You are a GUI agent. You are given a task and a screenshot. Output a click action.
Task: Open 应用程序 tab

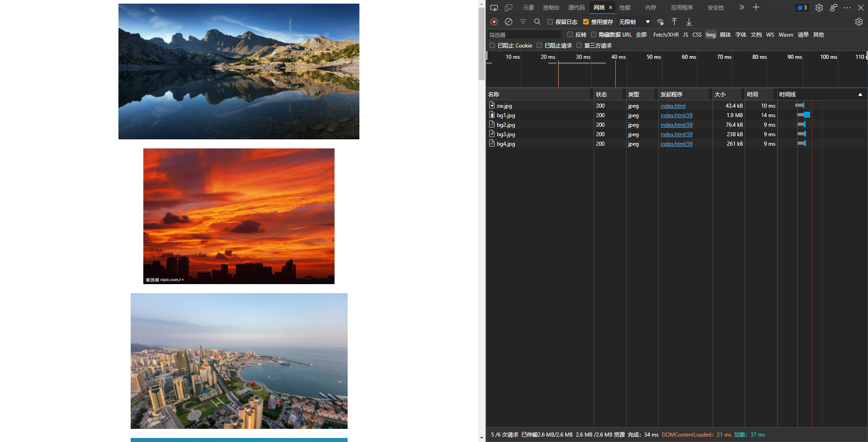click(x=682, y=8)
